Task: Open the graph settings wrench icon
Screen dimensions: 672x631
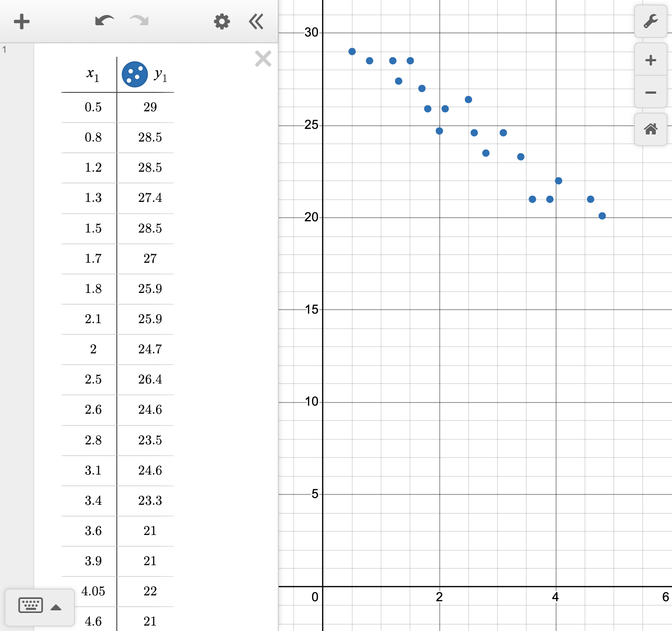Action: [x=650, y=21]
